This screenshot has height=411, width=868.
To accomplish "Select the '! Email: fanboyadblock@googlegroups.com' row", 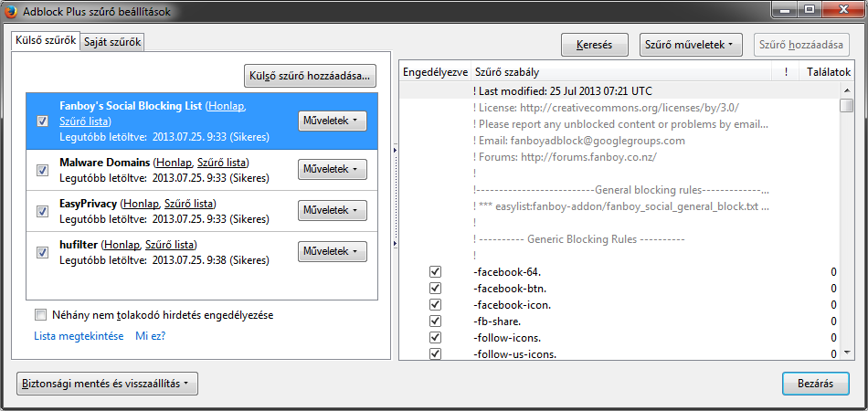I will [619, 141].
